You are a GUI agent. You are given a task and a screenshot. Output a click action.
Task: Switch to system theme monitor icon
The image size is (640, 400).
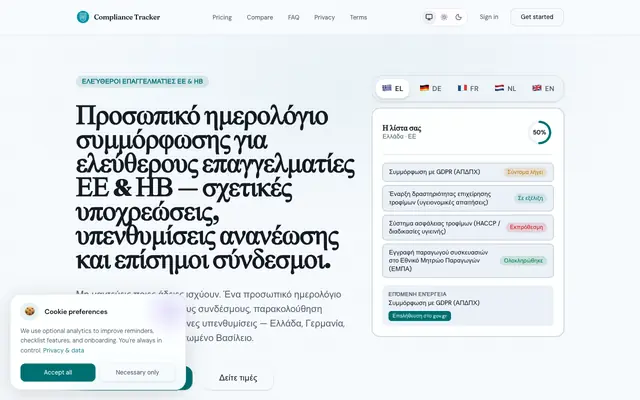(429, 17)
